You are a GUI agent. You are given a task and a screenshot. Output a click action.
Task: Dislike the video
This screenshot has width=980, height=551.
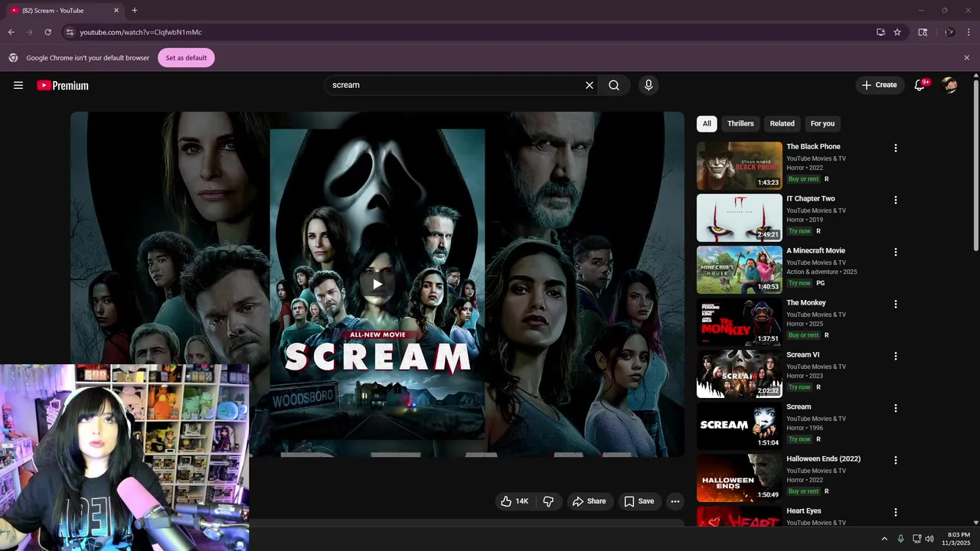[x=548, y=501]
